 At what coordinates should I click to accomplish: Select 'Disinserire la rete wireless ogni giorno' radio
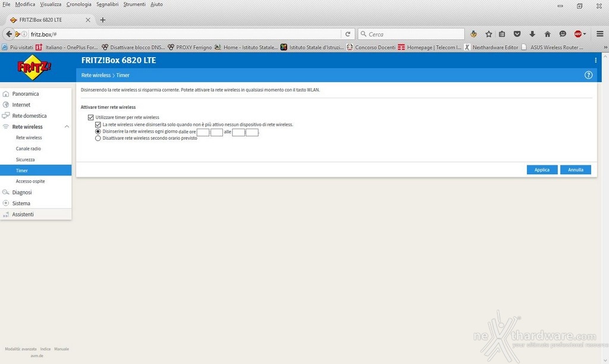[x=98, y=131]
